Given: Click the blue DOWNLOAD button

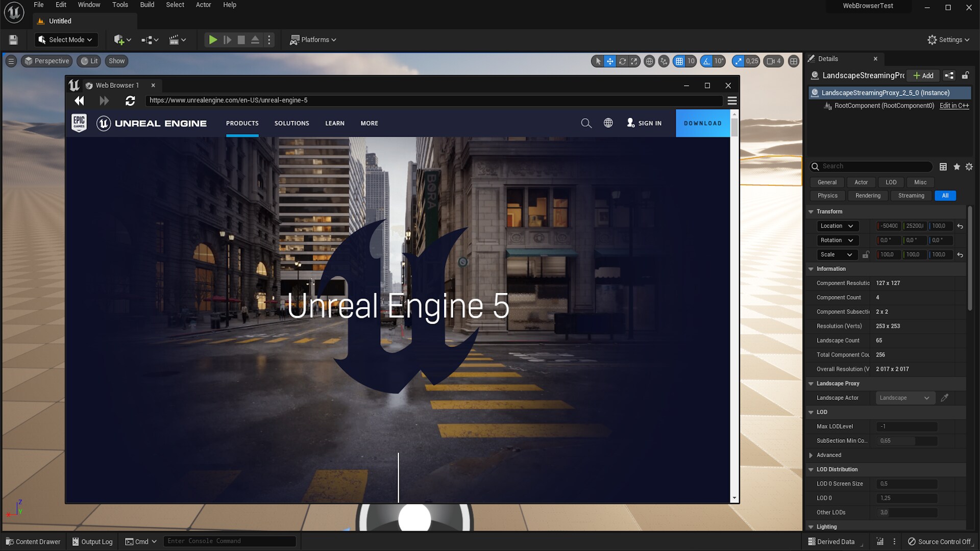Looking at the screenshot, I should (702, 123).
